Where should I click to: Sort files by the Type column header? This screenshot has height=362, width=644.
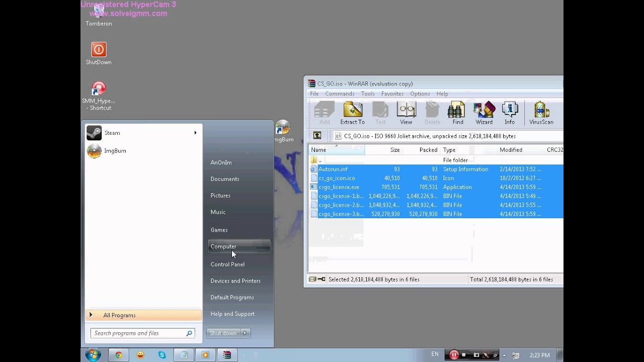[x=469, y=150]
